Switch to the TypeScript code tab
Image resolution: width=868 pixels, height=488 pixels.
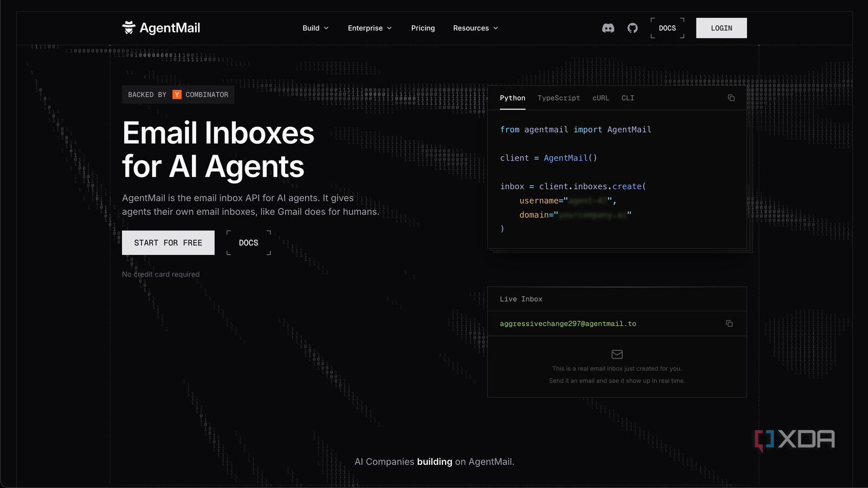click(559, 98)
